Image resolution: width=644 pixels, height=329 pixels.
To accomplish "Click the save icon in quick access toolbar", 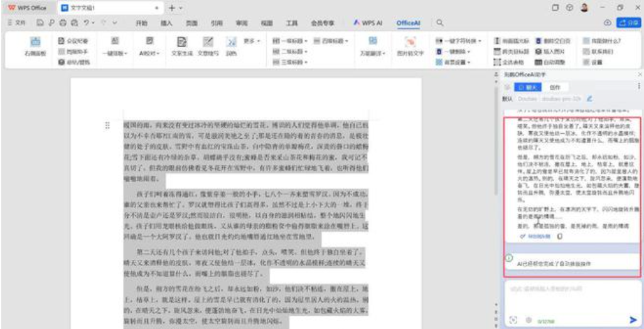I will [40, 23].
